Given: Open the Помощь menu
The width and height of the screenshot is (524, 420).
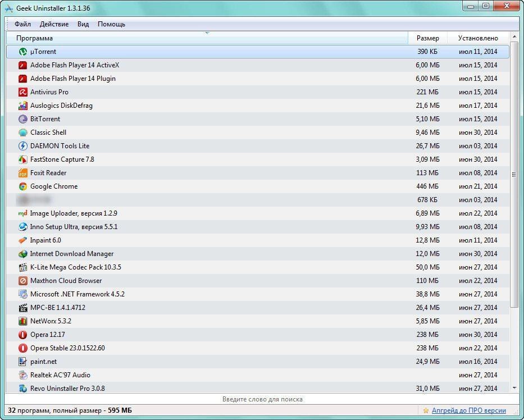Looking at the screenshot, I should pos(111,24).
